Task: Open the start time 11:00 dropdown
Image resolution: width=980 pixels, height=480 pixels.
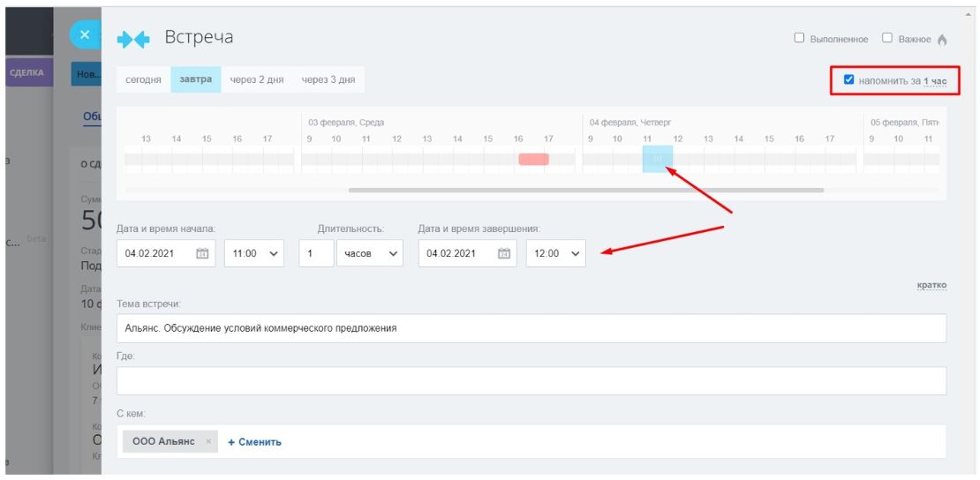Action: coord(254,254)
